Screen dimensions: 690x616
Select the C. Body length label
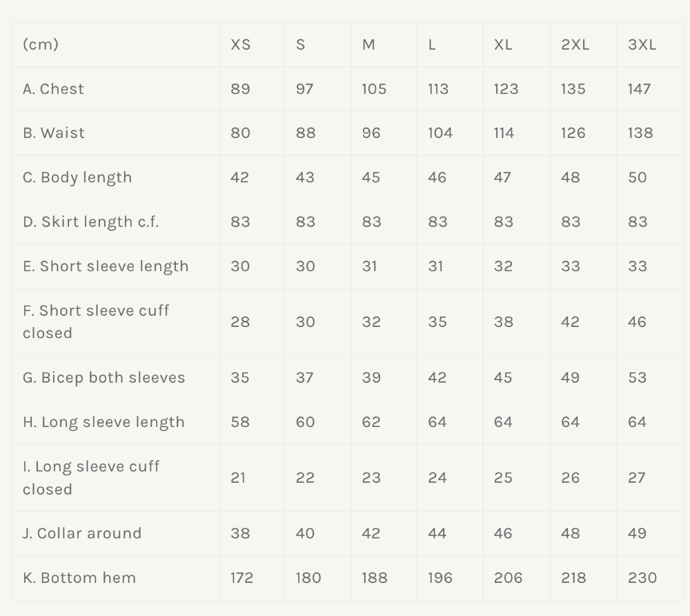(77, 177)
